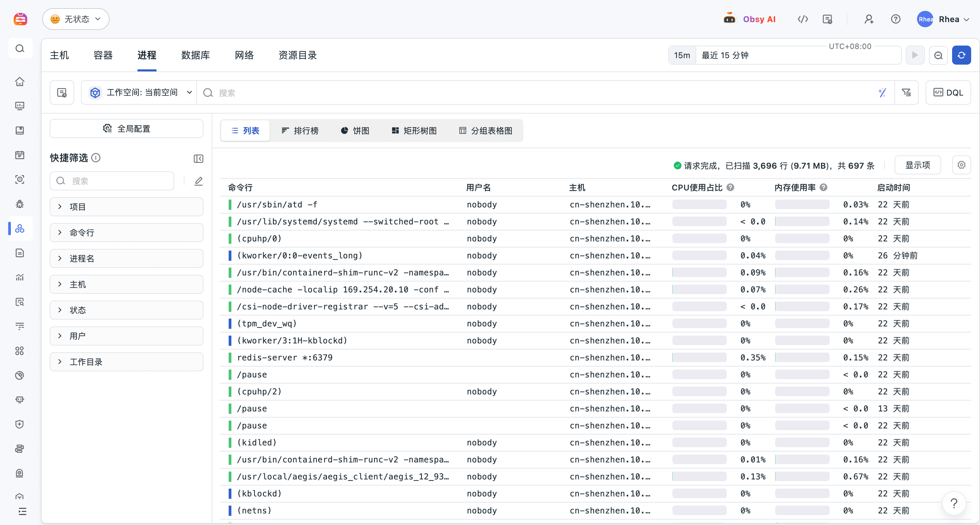Image resolution: width=980 pixels, height=525 pixels.
Task: Click the "(kworker/0:0-events_long)" row
Action: tap(595, 255)
